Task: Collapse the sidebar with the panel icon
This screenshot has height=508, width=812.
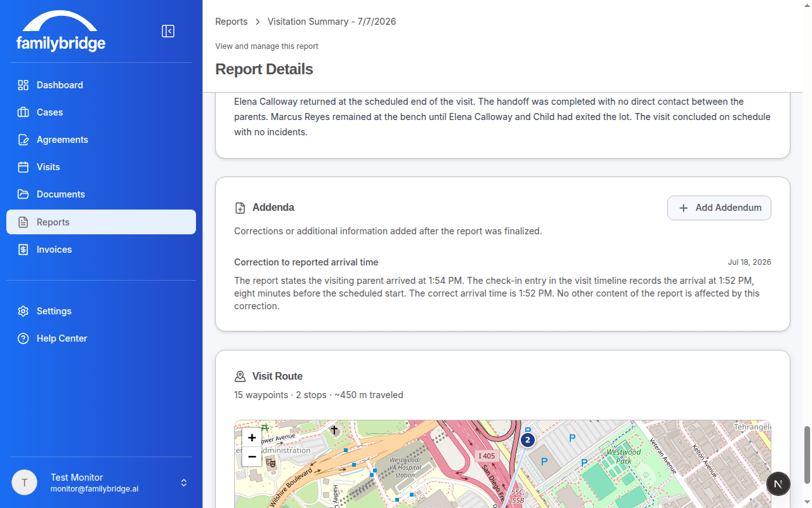Action: pyautogui.click(x=168, y=31)
